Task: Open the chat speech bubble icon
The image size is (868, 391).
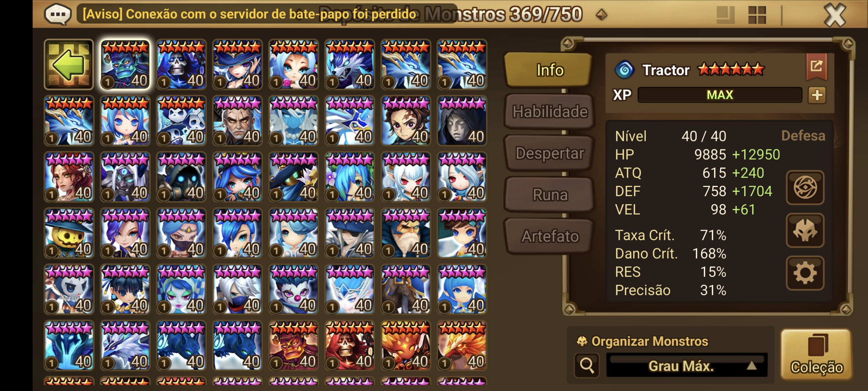Action: click(x=58, y=14)
